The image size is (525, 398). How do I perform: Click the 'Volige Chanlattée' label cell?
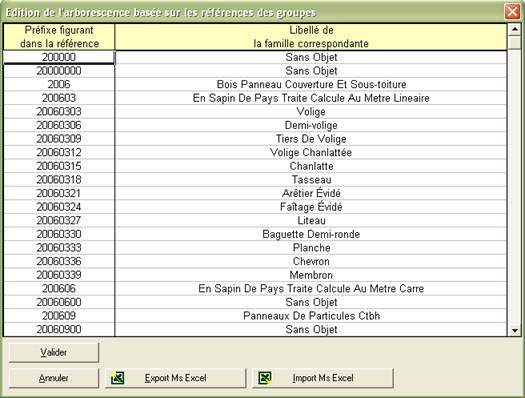[x=311, y=153]
